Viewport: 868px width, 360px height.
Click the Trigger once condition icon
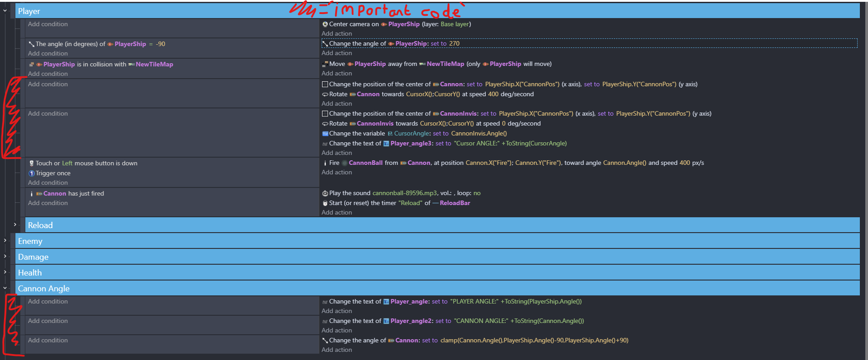[x=31, y=173]
